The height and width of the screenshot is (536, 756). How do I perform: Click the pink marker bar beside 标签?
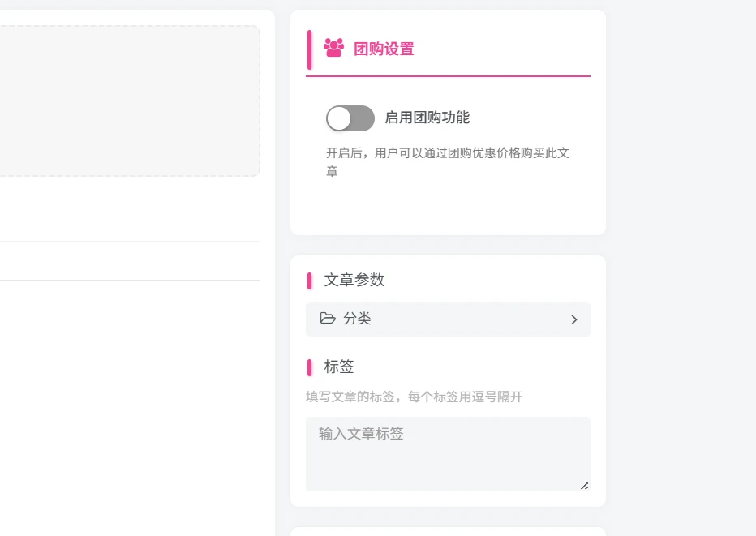point(310,367)
